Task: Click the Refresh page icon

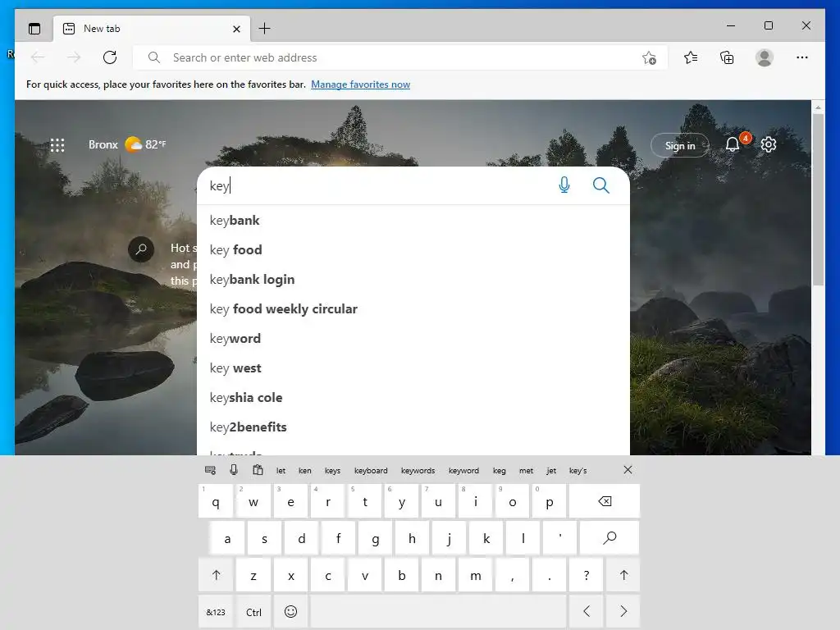Action: (110, 57)
